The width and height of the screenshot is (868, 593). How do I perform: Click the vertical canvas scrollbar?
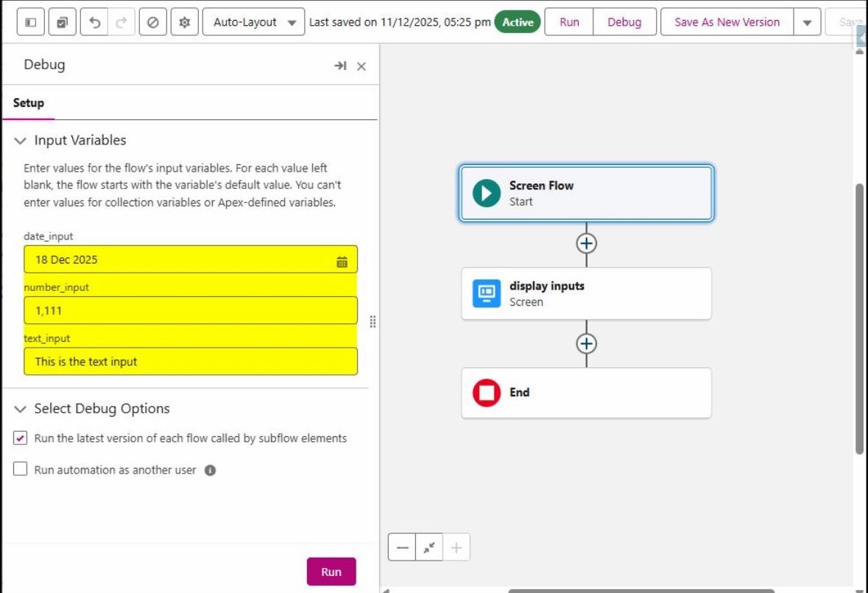coord(859,318)
